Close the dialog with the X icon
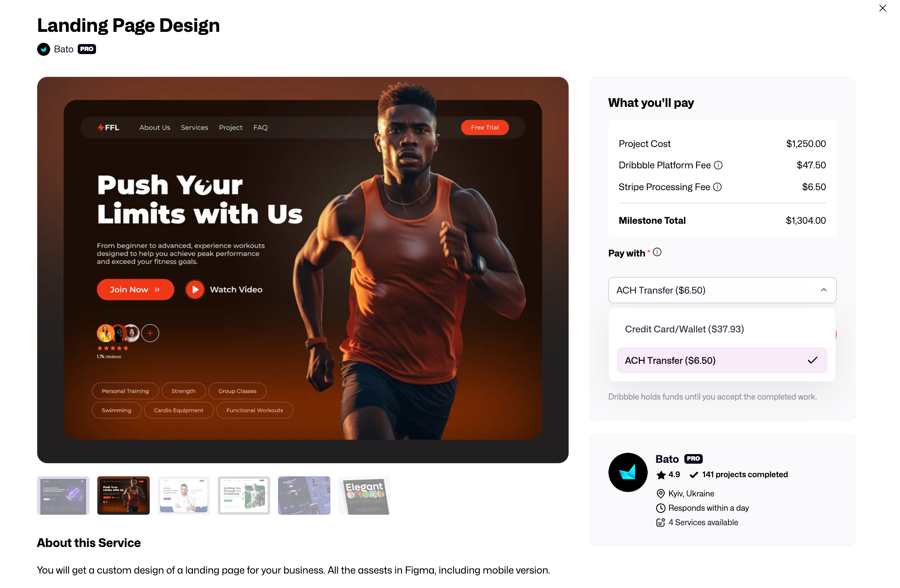900x588 pixels. (x=883, y=8)
